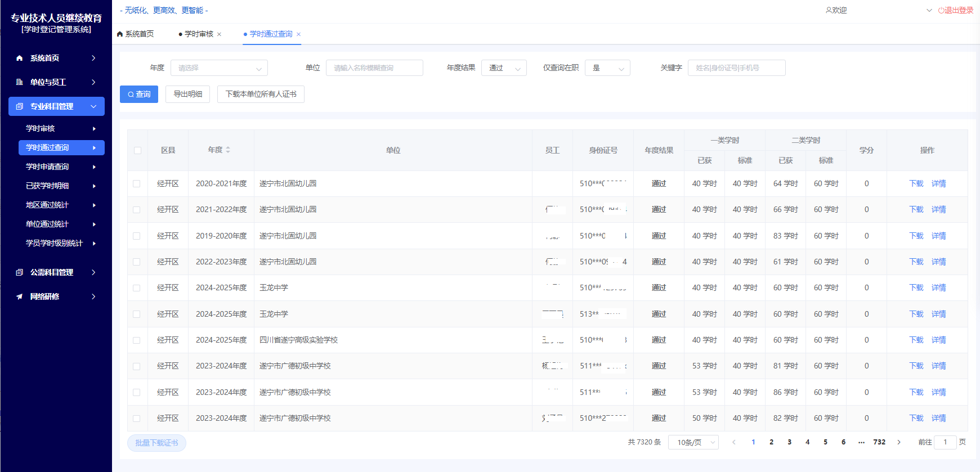980x472 pixels.
Task: Collapse the 专业科目管理 sidebar menu
Action: [x=56, y=106]
